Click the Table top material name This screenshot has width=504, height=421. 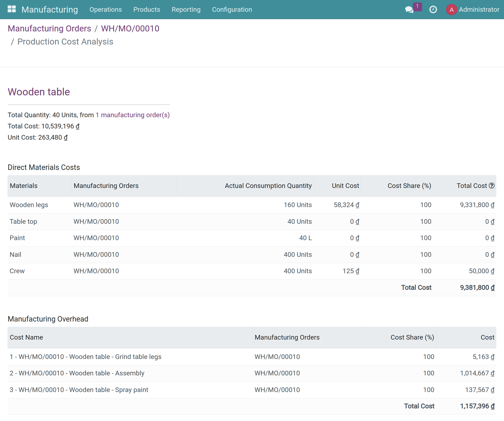[23, 222]
